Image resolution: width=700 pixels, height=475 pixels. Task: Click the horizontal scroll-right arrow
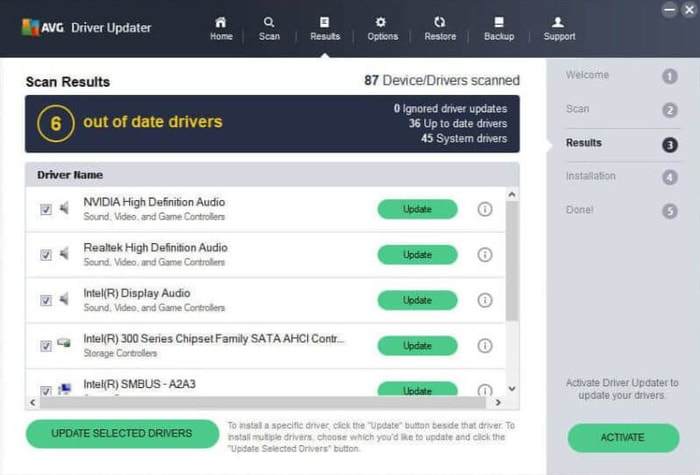pos(498,402)
